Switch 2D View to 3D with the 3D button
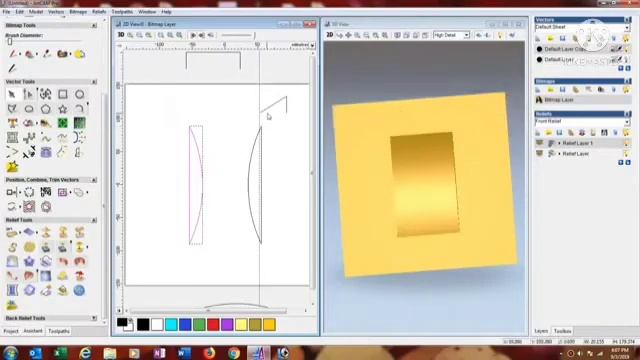640x360 pixels. tap(121, 35)
